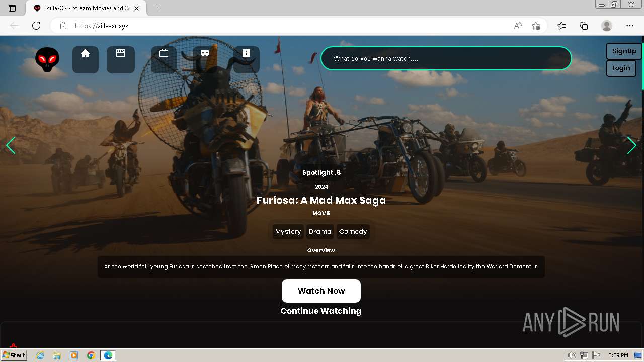Open File Explorer from taskbar
The width and height of the screenshot is (644, 362).
coord(57,355)
